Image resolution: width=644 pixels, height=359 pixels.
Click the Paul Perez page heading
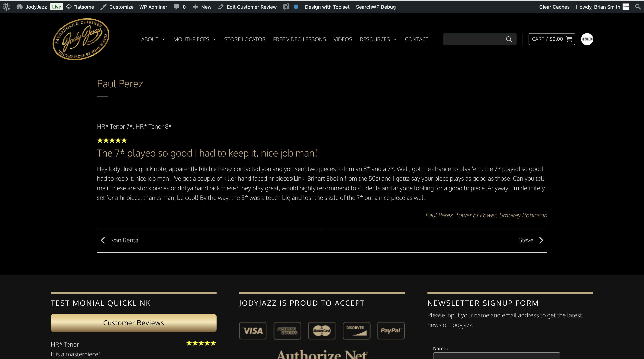pyautogui.click(x=120, y=84)
